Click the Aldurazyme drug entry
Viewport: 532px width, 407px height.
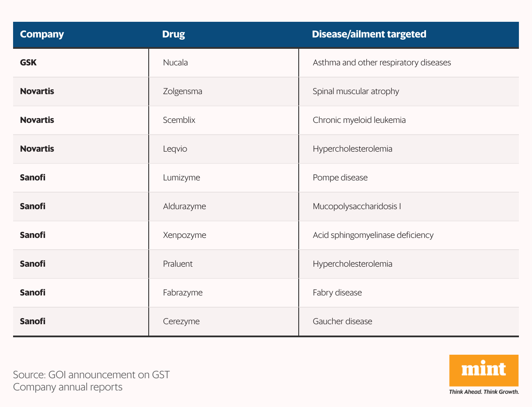pyautogui.click(x=184, y=207)
